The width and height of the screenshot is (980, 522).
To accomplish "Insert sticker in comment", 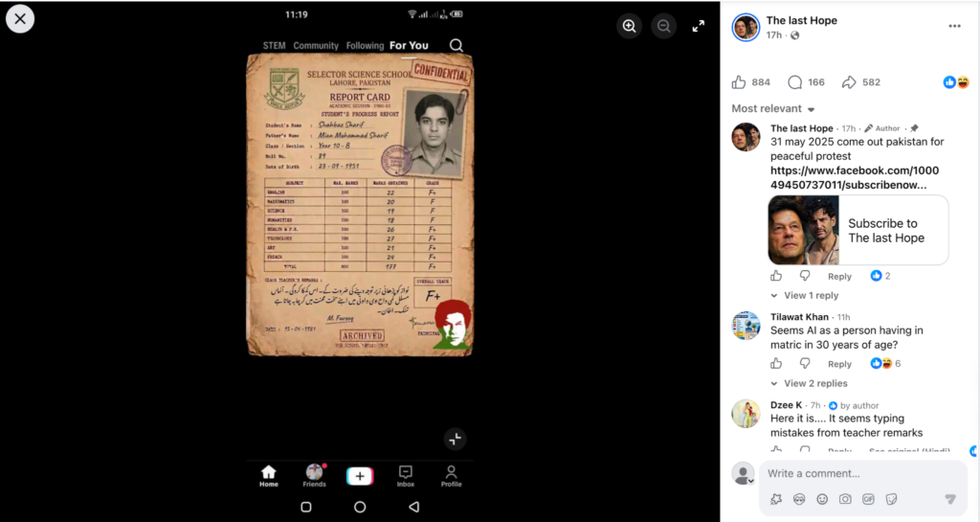I will (891, 499).
